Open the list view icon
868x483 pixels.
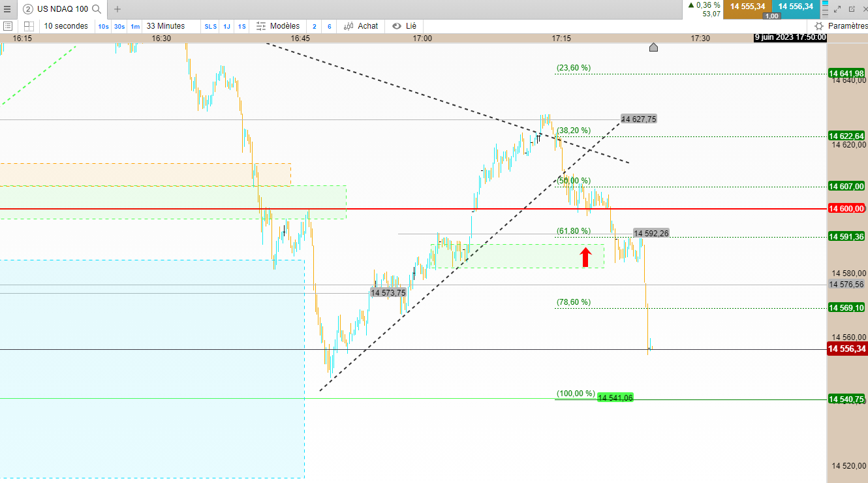tap(8, 26)
